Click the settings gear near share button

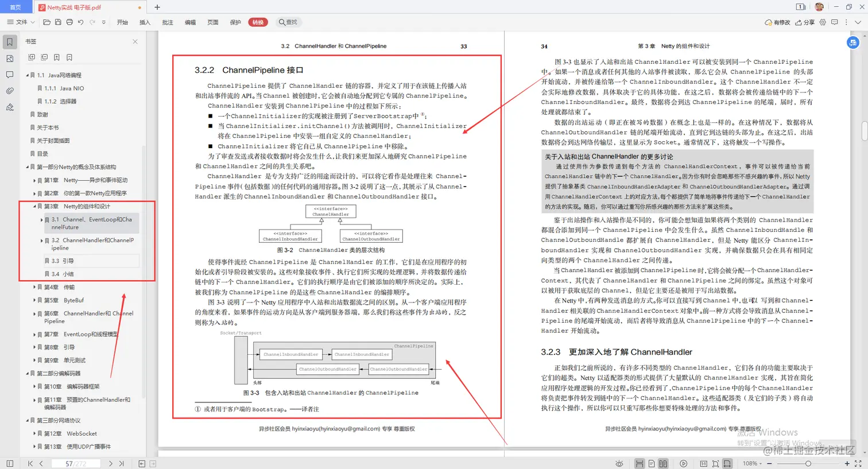point(822,22)
